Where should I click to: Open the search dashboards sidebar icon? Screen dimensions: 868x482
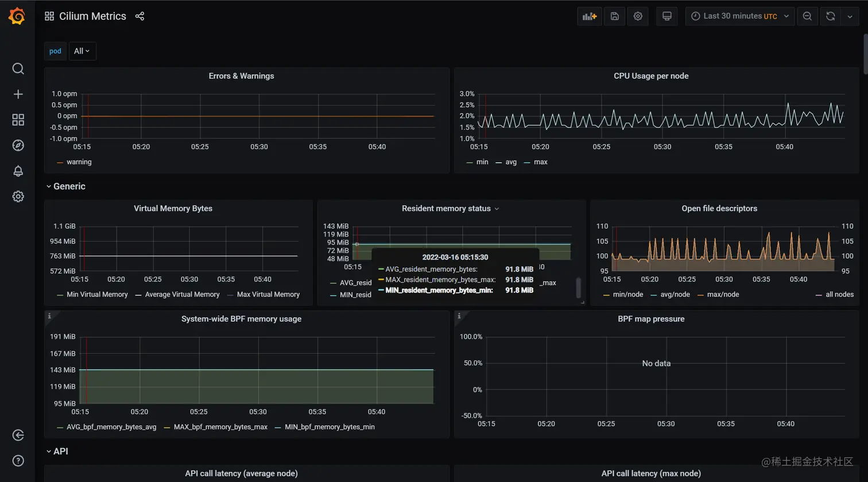(18, 69)
